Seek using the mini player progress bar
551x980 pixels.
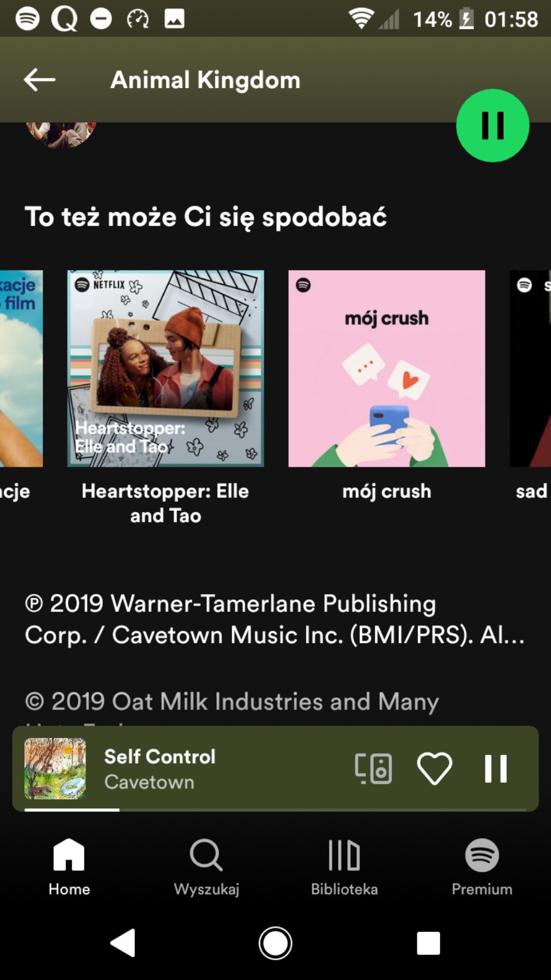(275, 809)
